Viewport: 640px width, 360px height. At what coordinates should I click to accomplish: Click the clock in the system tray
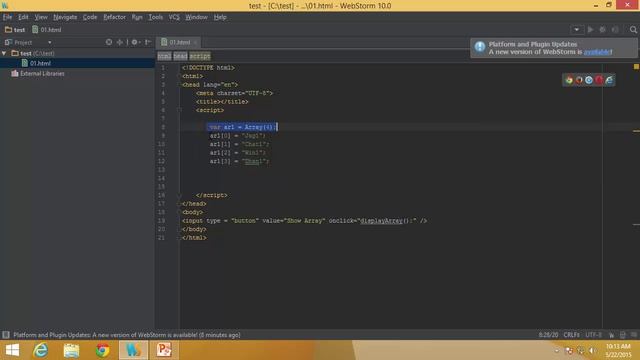coord(618,351)
